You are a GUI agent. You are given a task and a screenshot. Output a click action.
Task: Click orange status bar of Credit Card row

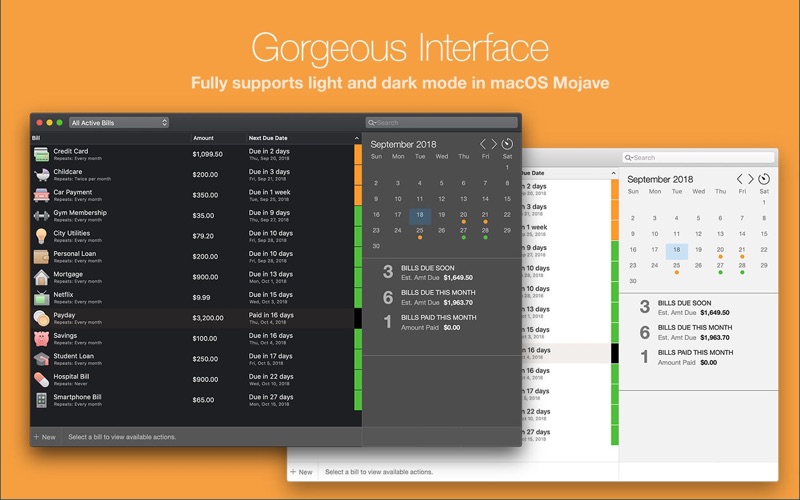(x=358, y=154)
